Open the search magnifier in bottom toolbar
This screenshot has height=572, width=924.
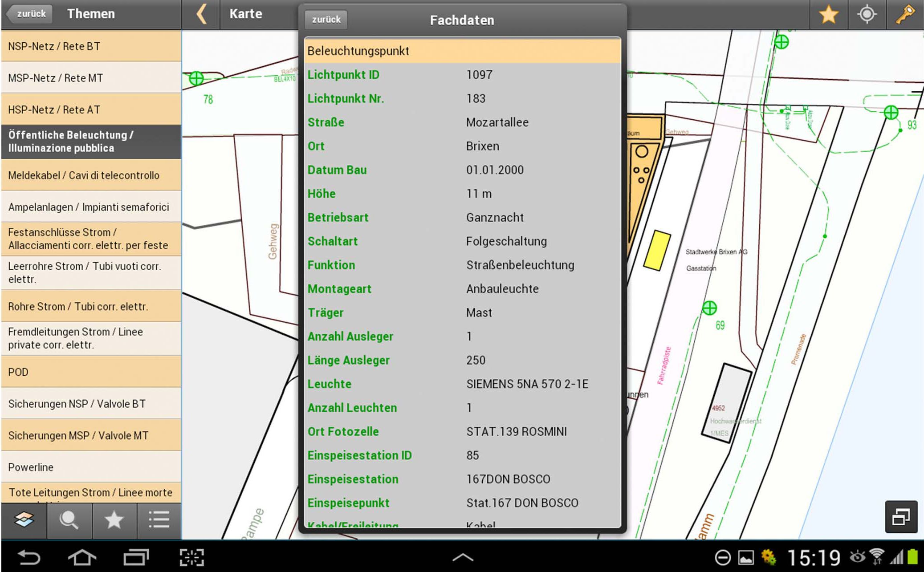[69, 519]
